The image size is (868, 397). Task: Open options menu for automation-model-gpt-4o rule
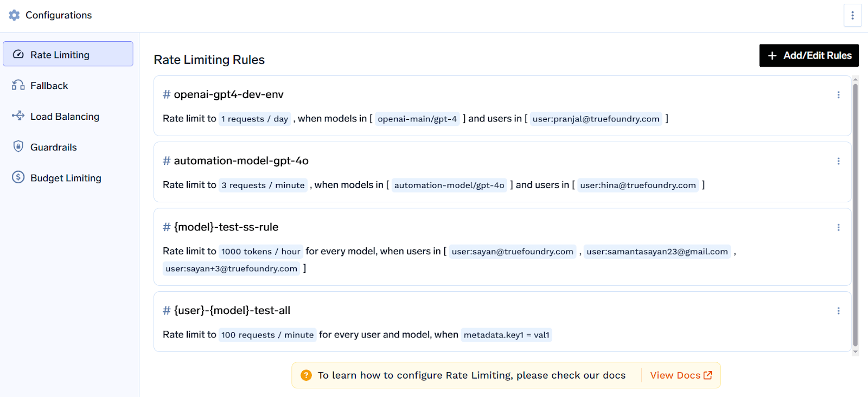(838, 161)
